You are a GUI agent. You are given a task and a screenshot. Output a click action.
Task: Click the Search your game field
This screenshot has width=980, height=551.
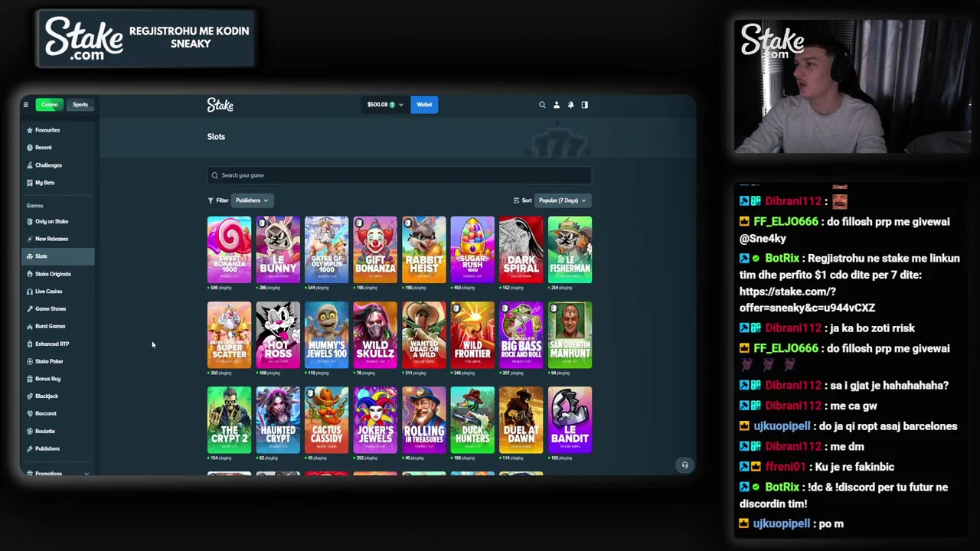click(x=399, y=175)
